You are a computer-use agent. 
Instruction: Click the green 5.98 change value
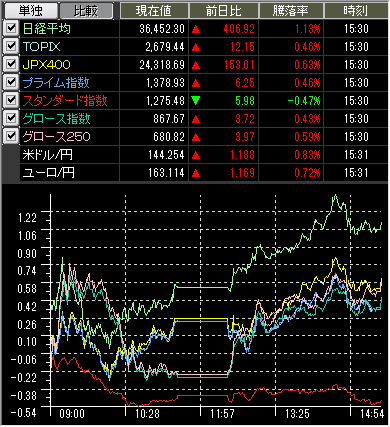click(245, 101)
